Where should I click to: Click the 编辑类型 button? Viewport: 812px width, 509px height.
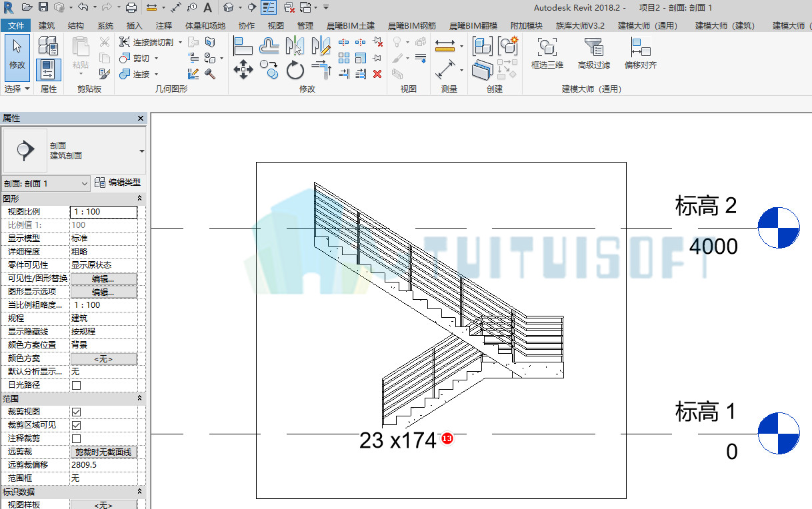(119, 183)
